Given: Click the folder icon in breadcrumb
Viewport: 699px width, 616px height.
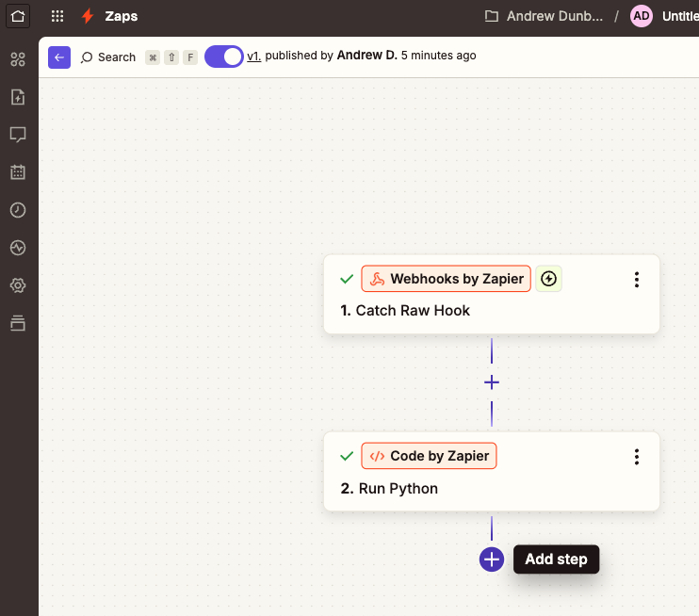Looking at the screenshot, I should coord(491,17).
